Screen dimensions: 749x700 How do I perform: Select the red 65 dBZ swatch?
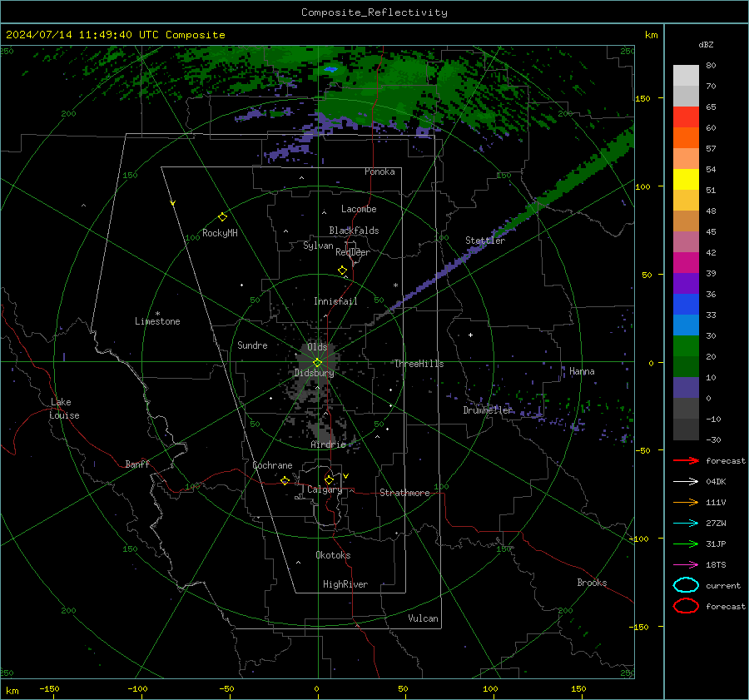686,117
